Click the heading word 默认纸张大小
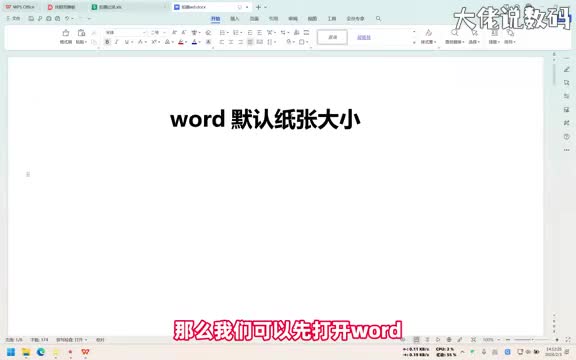576x360 pixels. click(x=295, y=120)
